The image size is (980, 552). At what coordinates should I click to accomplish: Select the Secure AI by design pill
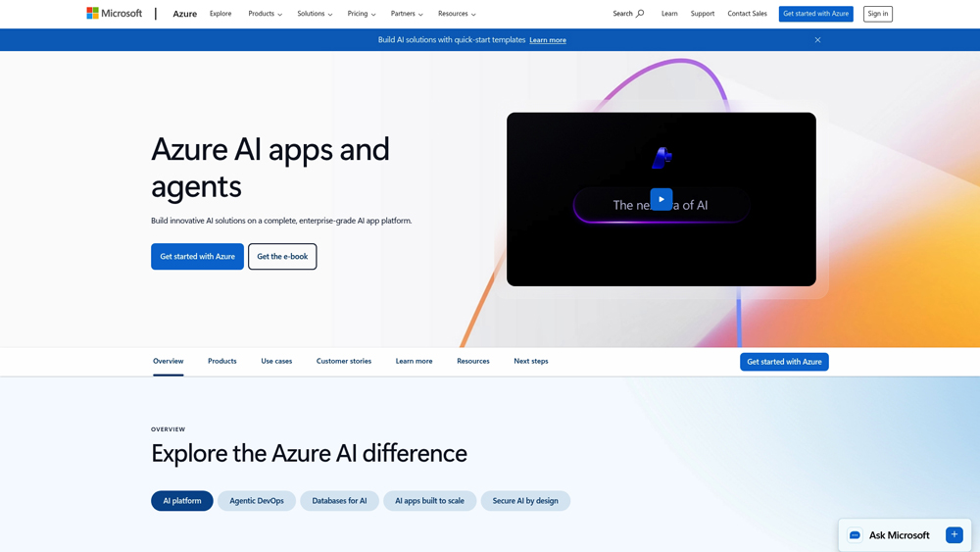coord(525,501)
